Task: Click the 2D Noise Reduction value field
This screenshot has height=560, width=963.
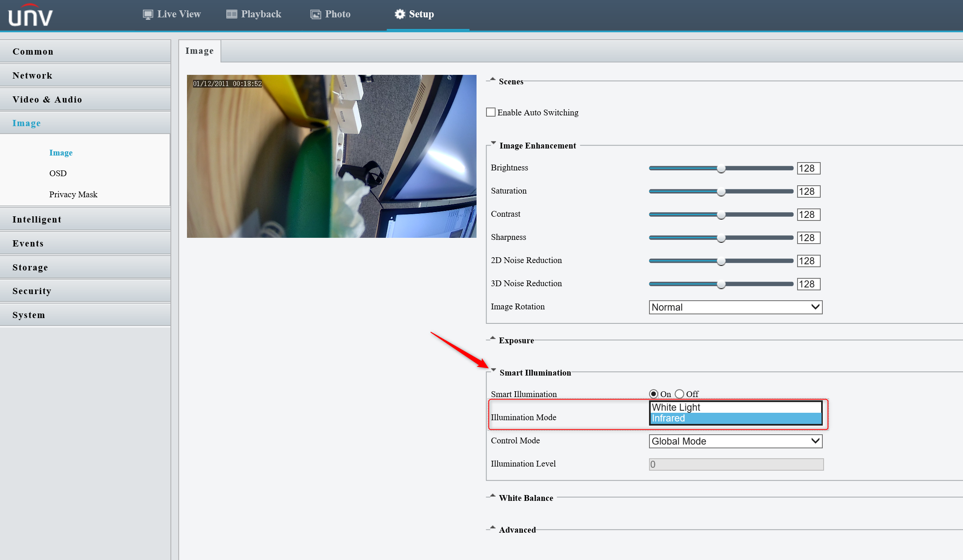Action: [x=809, y=261]
